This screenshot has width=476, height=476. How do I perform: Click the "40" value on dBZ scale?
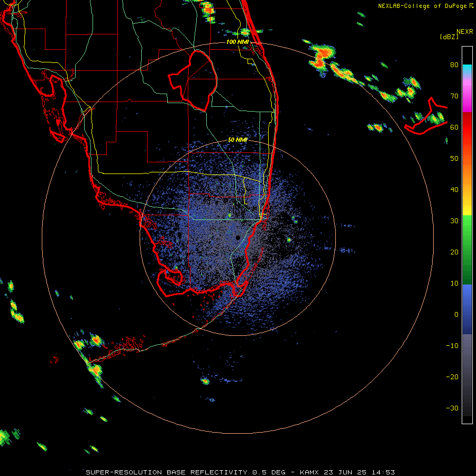coord(454,190)
